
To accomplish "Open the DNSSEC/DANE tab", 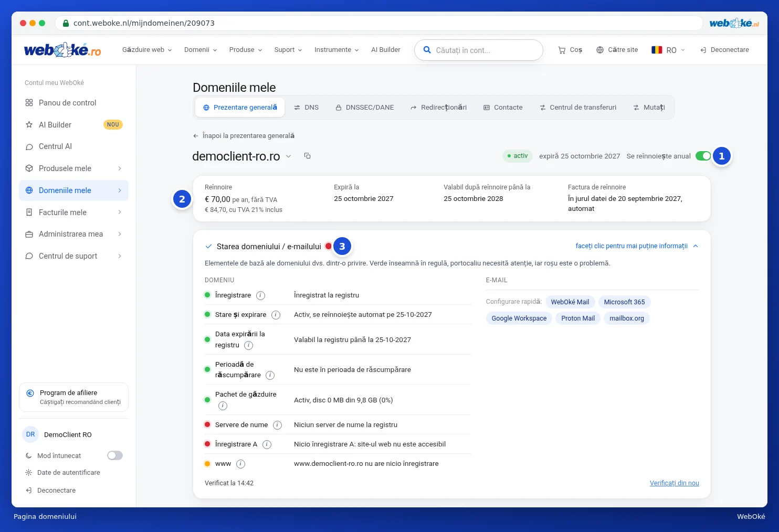I will pyautogui.click(x=365, y=108).
